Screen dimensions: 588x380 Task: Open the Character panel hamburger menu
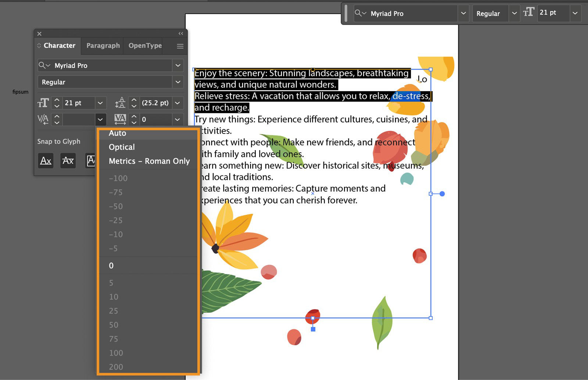tap(180, 46)
